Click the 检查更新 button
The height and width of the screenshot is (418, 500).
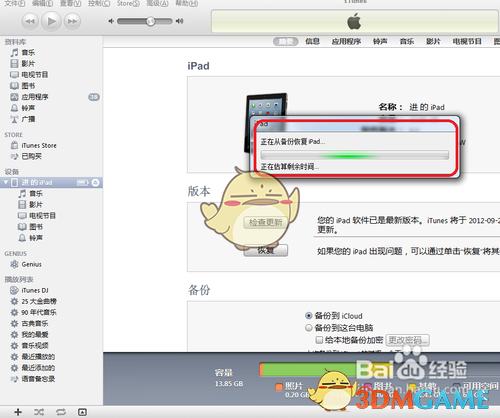[266, 222]
